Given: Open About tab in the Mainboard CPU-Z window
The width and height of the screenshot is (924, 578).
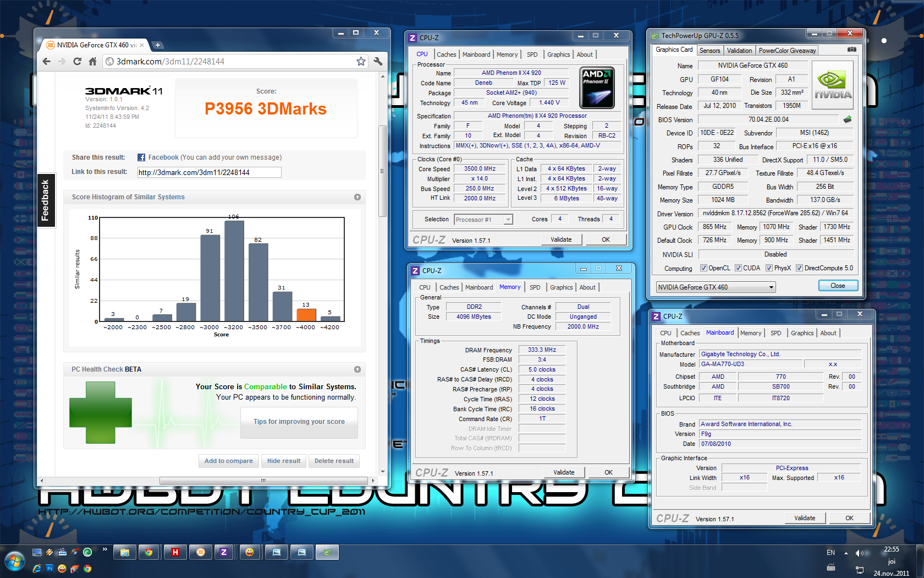Looking at the screenshot, I should [x=828, y=333].
